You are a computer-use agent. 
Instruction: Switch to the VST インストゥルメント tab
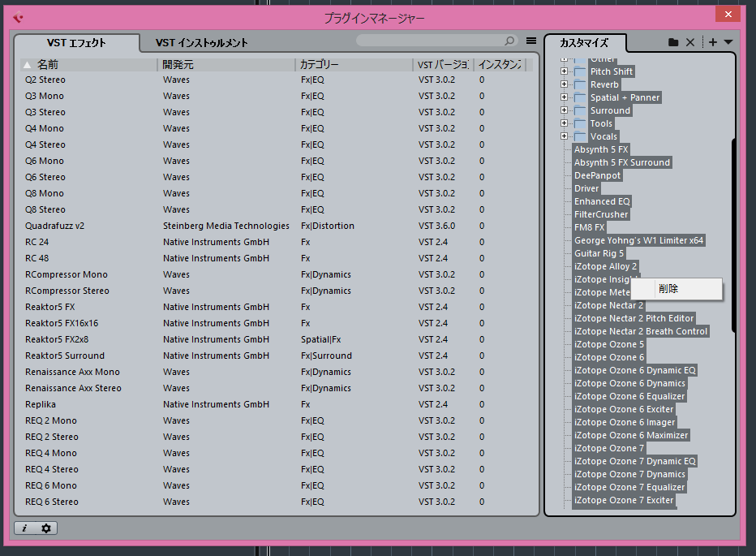tap(201, 43)
